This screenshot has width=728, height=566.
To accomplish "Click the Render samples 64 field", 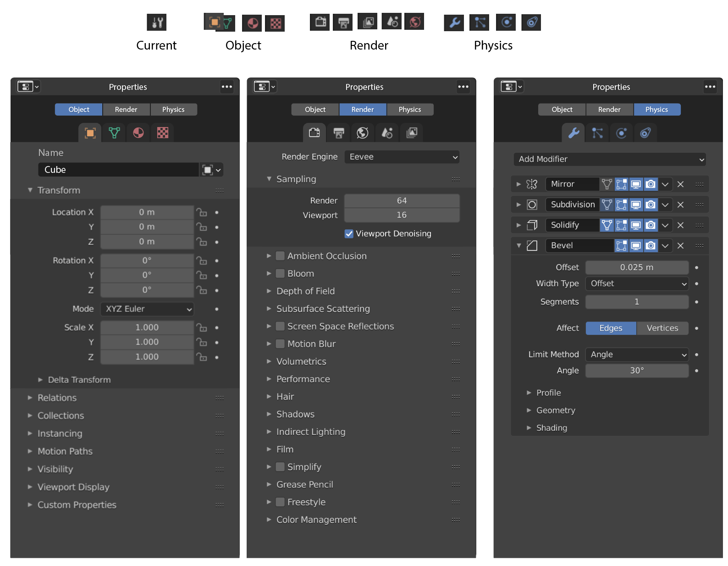I will point(402,201).
